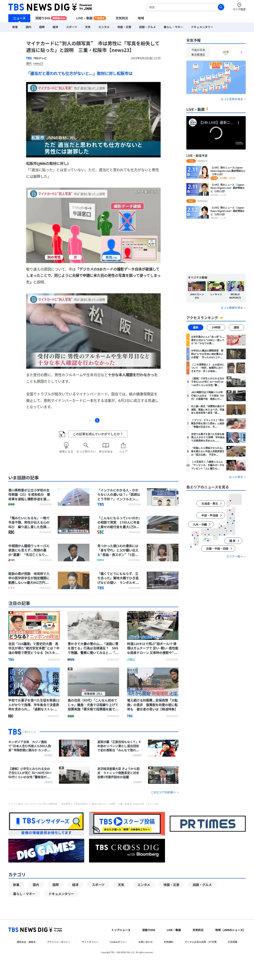Select the 24時間 ranking filter
The width and height of the screenshot is (254, 980).
[x=216, y=327]
